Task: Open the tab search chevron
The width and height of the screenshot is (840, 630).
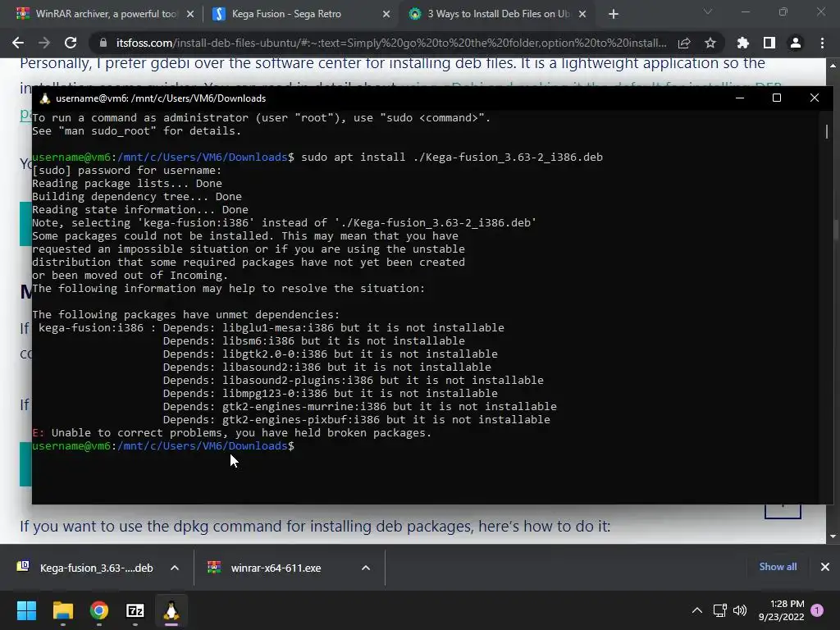Action: pyautogui.click(x=708, y=11)
